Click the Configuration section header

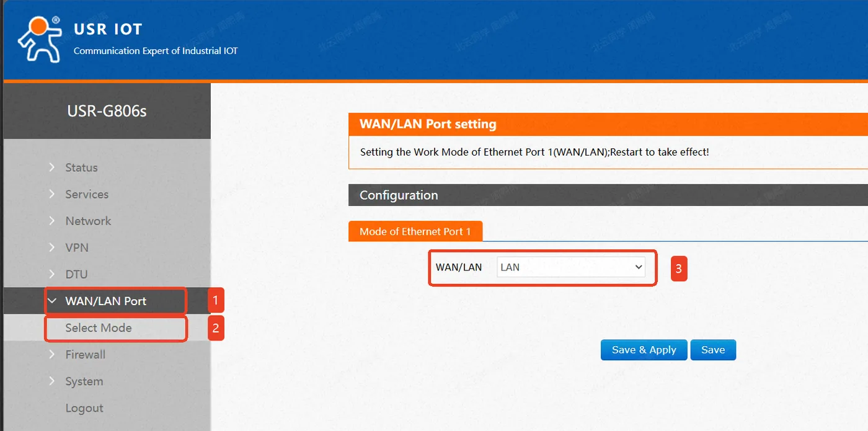399,195
